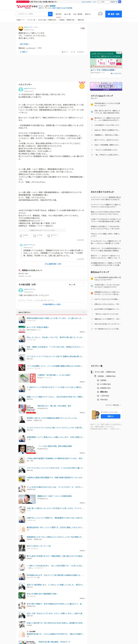Open related question マクドナルドのシフトについて
138x644 pixels.
coord(55,468)
